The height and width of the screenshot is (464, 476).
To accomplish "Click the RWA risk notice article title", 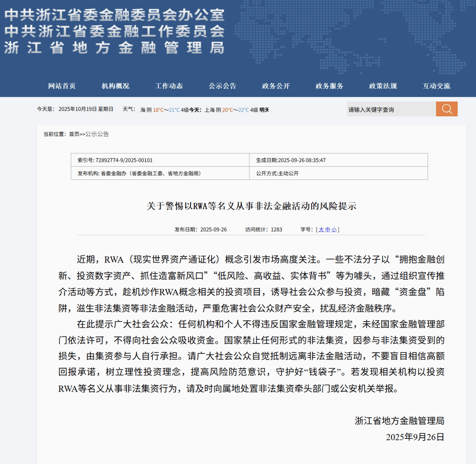I will tap(252, 206).
